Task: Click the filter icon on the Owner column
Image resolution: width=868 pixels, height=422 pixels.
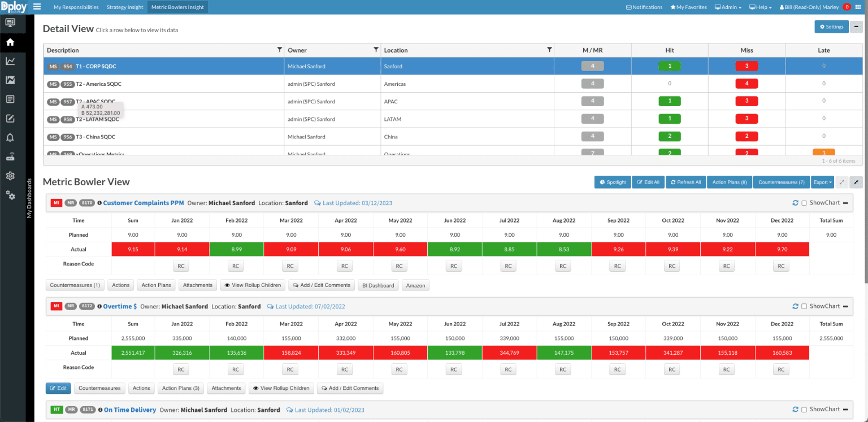Action: [x=376, y=50]
